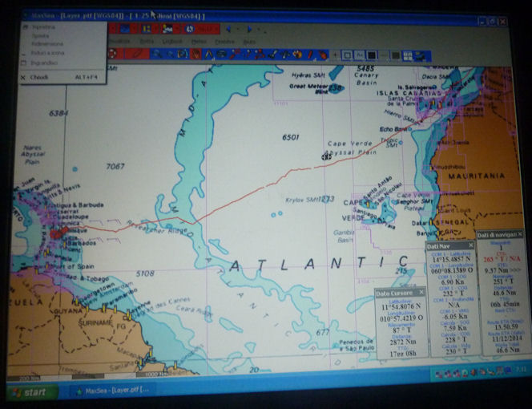This screenshot has height=409, width=532.
Task: Click the black wrench tool icon
Action: [272, 54]
